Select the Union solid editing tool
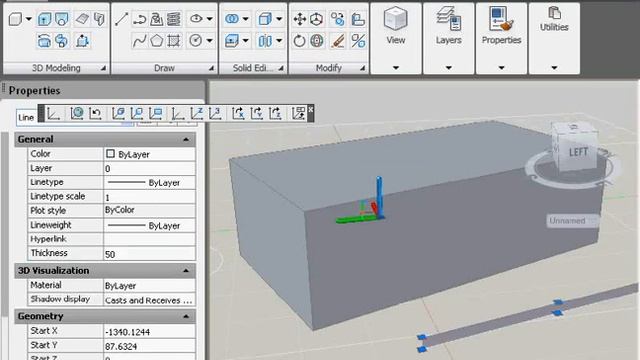The image size is (640, 360). point(232,19)
